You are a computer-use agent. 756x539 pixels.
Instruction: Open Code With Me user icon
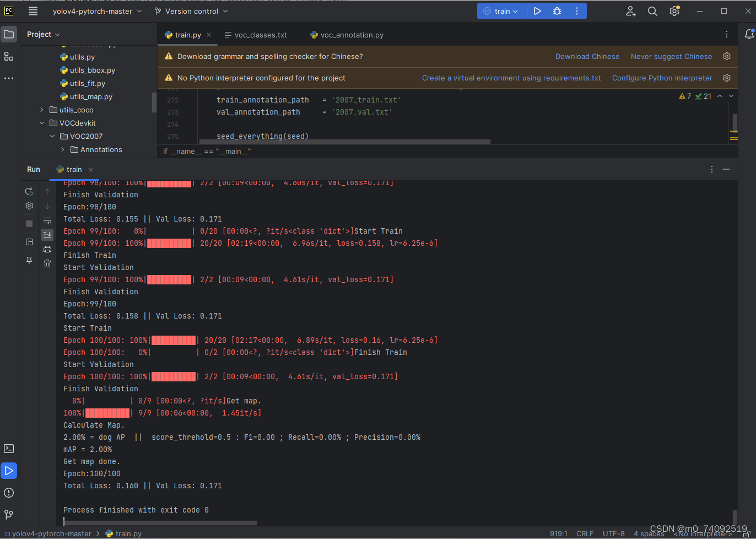[631, 11]
